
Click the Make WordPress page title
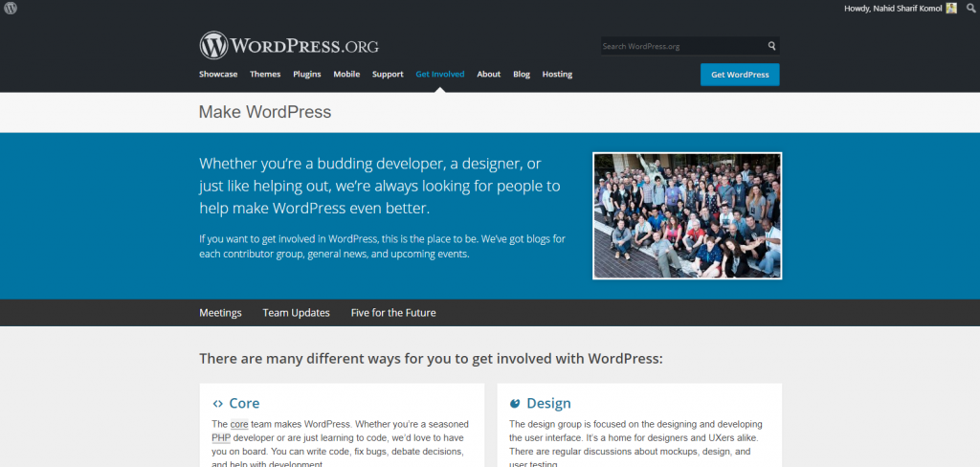coord(265,112)
